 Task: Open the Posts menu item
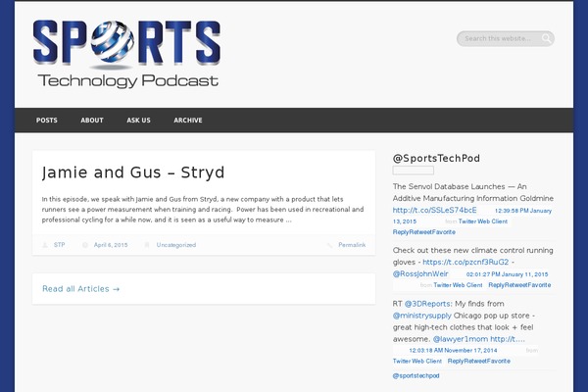(x=47, y=120)
